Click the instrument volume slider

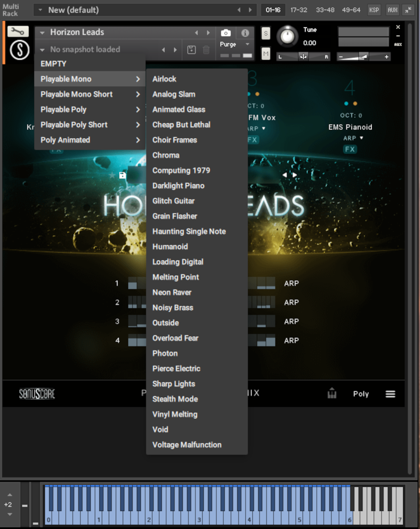(364, 57)
